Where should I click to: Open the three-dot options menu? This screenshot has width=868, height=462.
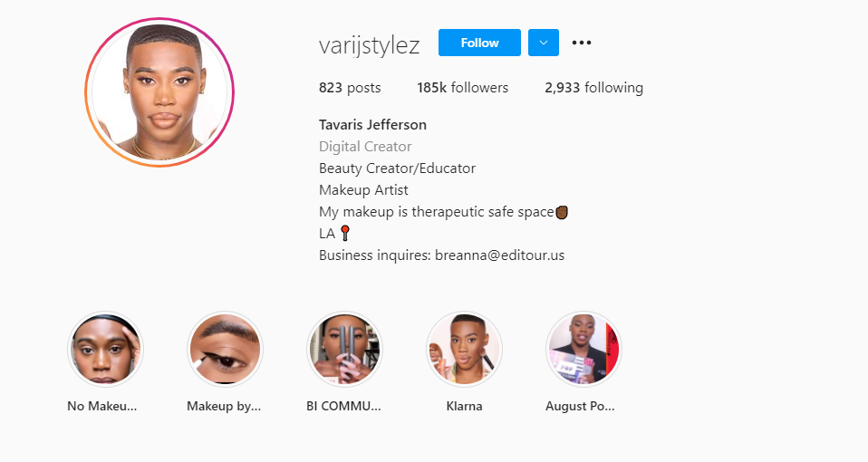tap(582, 43)
